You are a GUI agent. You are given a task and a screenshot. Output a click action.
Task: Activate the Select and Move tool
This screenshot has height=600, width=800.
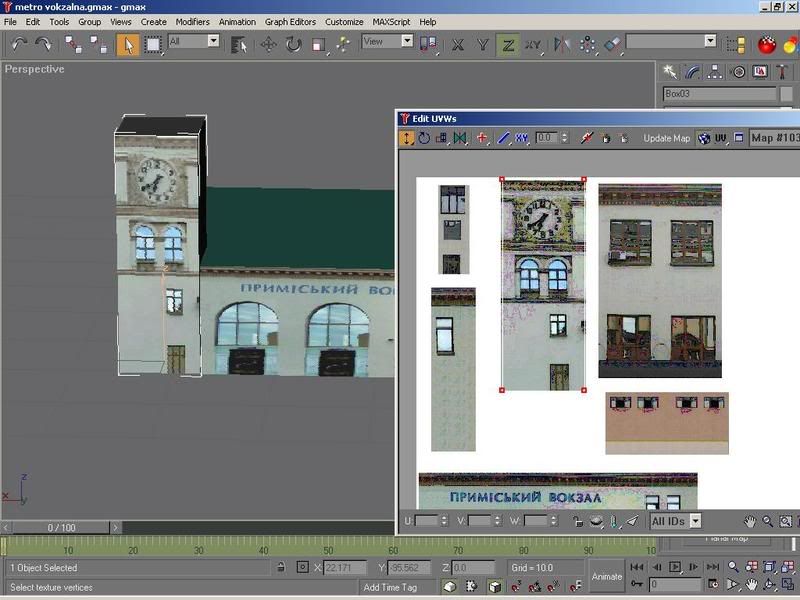click(x=269, y=44)
